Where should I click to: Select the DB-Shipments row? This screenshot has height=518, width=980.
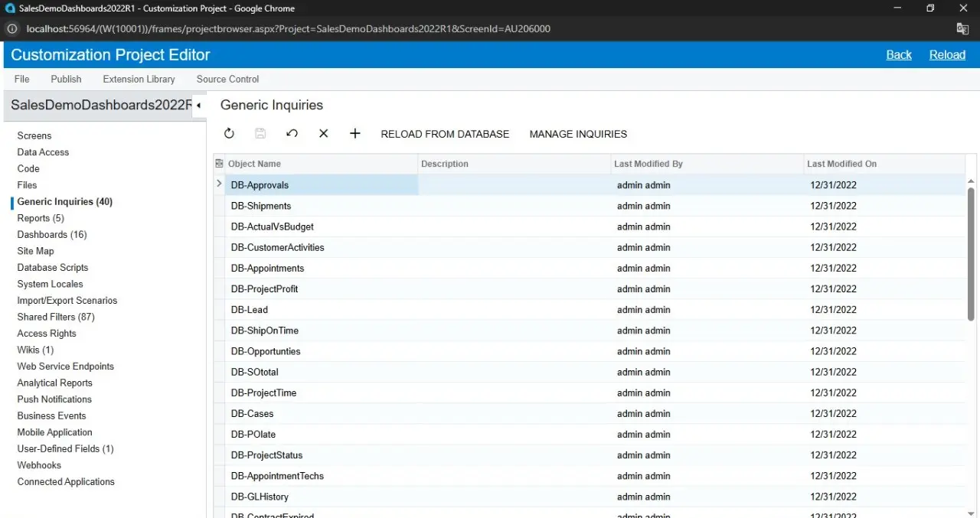point(590,206)
